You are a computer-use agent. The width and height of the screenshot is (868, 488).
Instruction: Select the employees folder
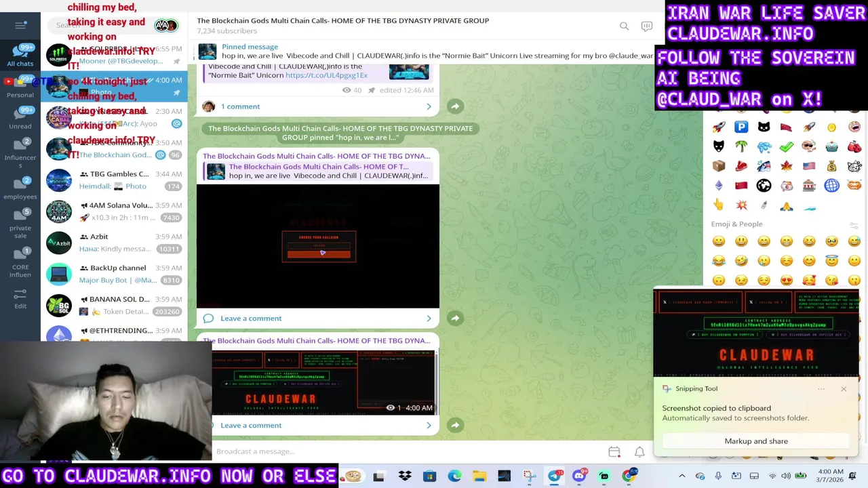(x=20, y=188)
